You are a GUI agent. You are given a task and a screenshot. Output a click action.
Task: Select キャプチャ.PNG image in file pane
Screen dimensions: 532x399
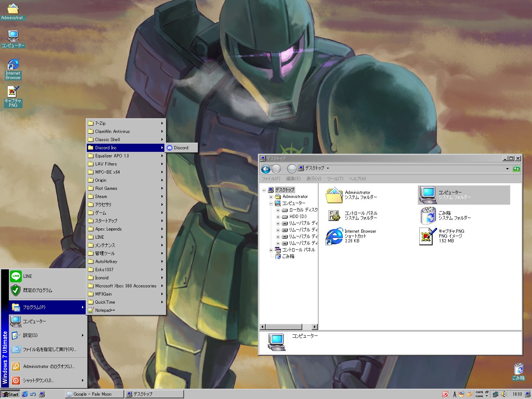pyautogui.click(x=442, y=236)
